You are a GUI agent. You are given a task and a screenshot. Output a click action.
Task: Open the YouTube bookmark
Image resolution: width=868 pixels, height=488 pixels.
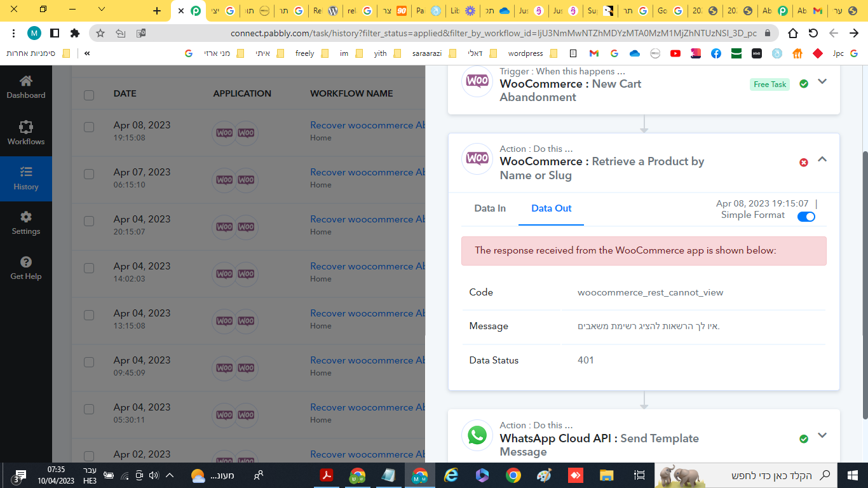click(675, 53)
